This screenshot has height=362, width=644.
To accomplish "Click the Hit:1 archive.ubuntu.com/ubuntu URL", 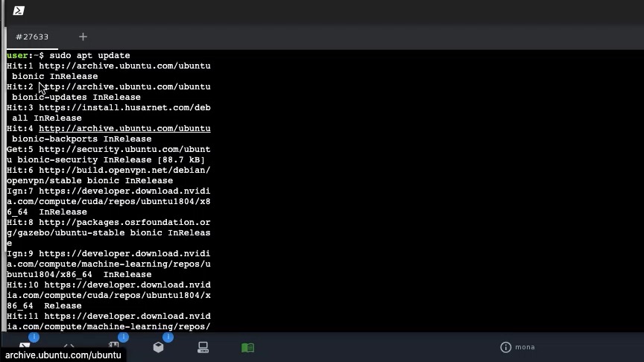I will (x=125, y=66).
